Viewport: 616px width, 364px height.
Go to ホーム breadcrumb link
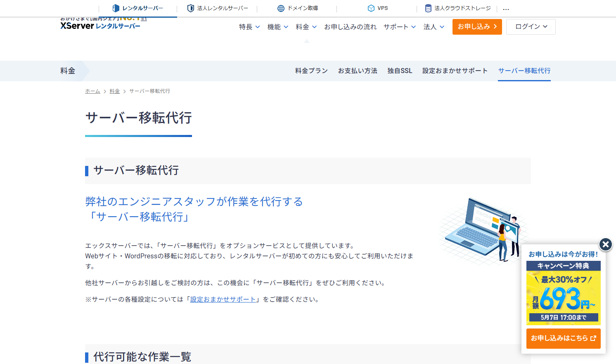pos(92,91)
